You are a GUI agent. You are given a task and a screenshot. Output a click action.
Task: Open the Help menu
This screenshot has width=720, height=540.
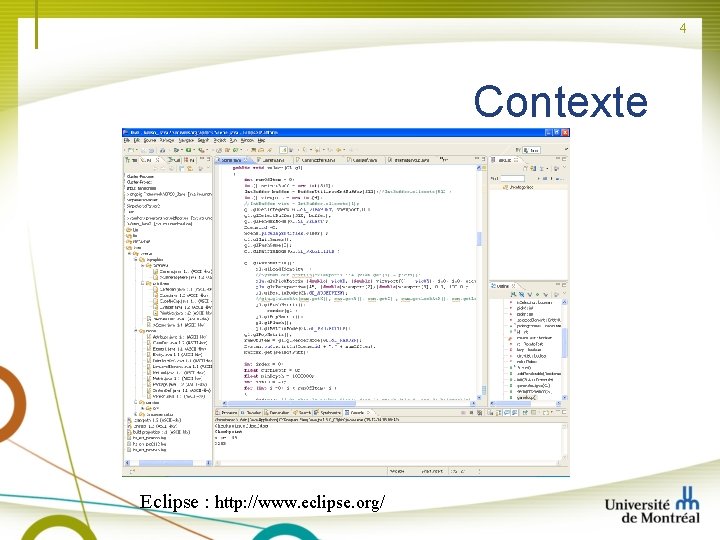click(x=261, y=140)
